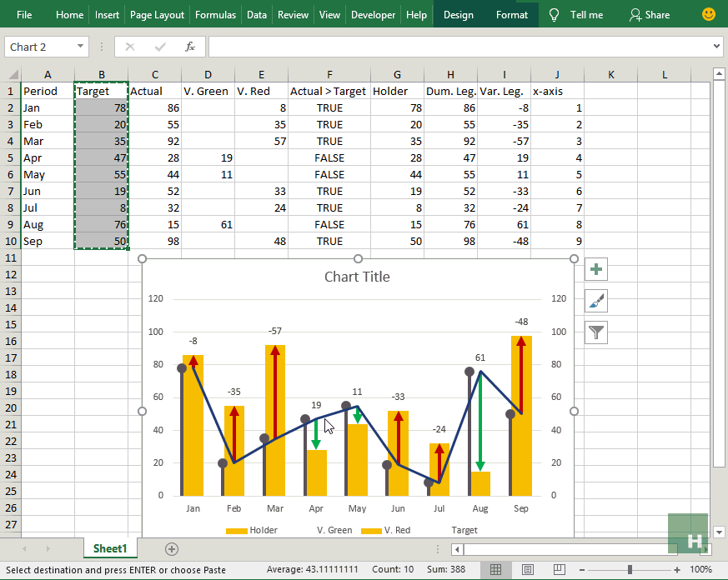
Task: Click the Sum: 388 status entry
Action: [445, 569]
